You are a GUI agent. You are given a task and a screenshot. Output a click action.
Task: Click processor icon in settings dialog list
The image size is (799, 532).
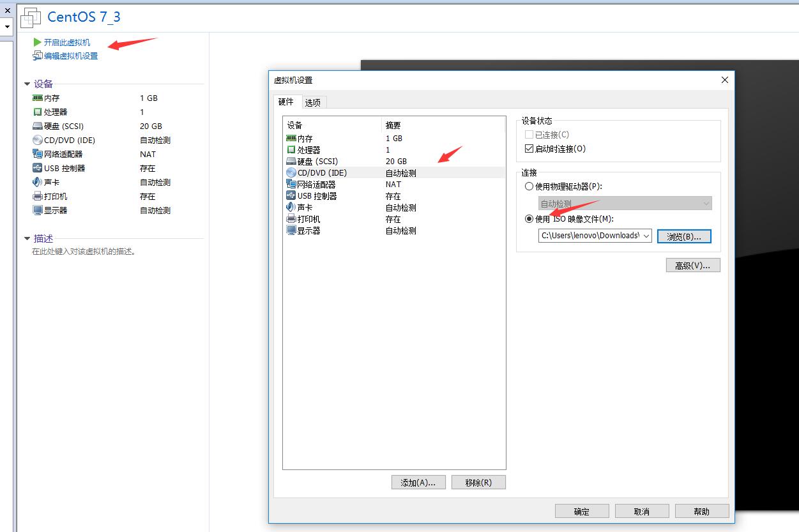(291, 149)
